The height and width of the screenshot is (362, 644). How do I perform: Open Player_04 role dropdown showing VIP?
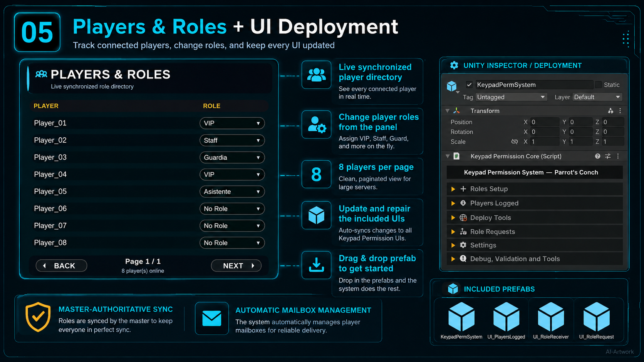point(232,174)
